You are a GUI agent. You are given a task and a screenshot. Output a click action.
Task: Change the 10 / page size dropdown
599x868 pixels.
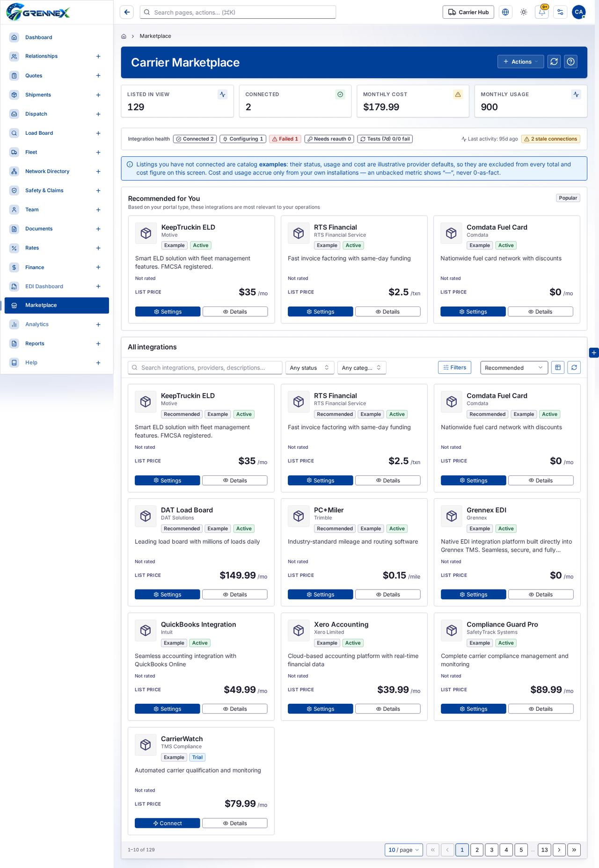click(x=403, y=850)
